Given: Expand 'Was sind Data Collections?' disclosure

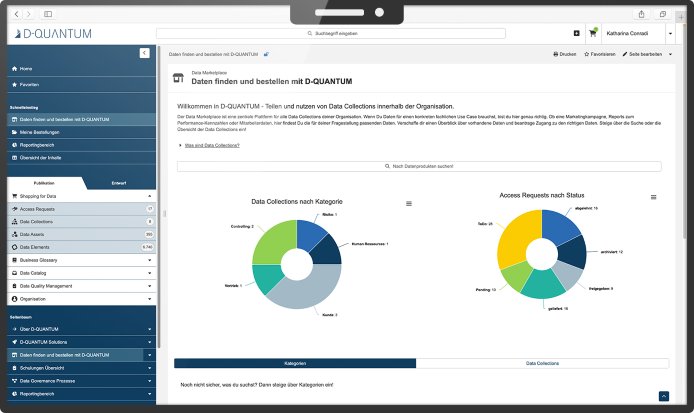Looking at the screenshot, I should click(x=208, y=146).
